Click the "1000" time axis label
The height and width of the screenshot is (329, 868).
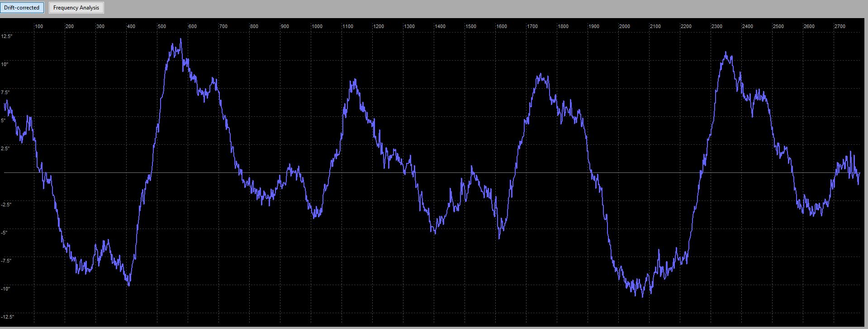pyautogui.click(x=317, y=26)
